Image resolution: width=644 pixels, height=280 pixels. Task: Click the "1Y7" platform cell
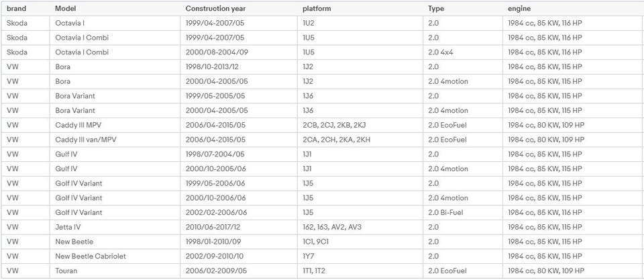tap(308, 256)
